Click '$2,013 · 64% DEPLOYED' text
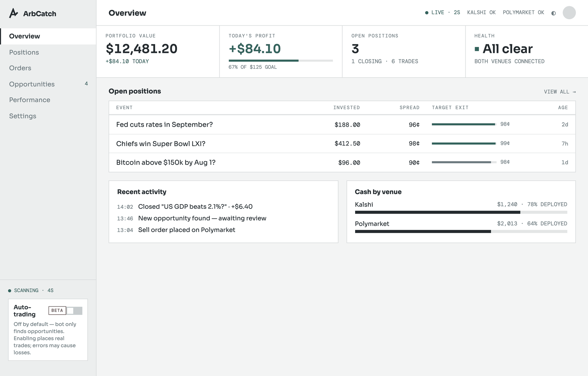 [x=532, y=224]
